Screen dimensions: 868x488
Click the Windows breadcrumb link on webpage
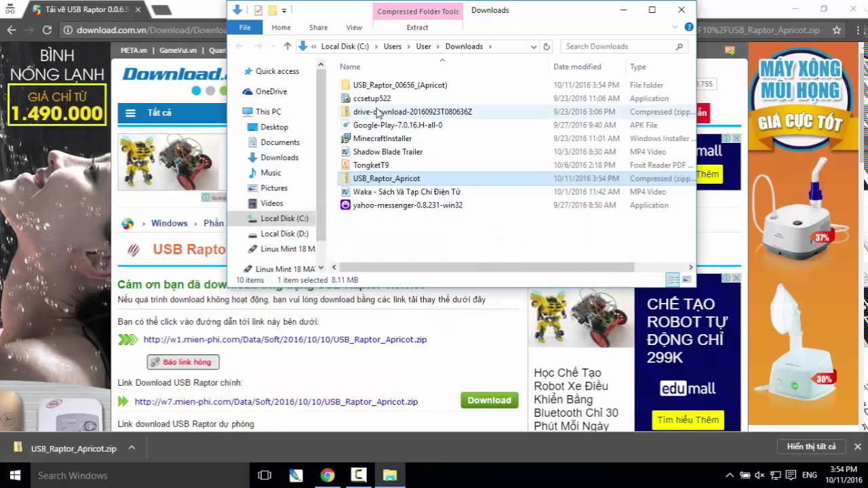(169, 223)
